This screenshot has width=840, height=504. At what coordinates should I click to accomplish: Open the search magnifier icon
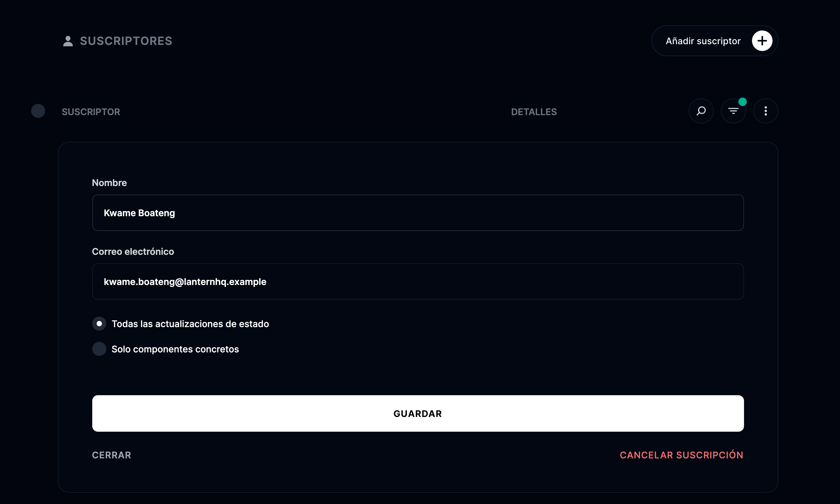[701, 111]
